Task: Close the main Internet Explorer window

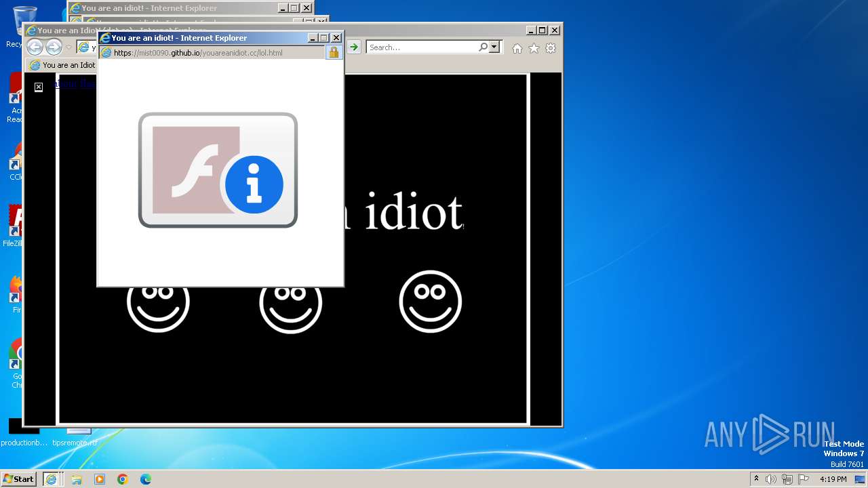Action: coord(555,30)
